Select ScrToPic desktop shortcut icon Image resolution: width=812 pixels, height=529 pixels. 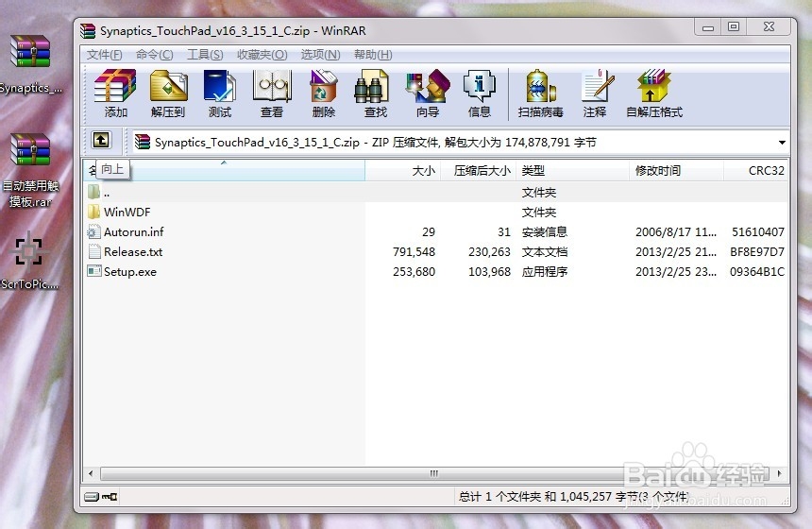click(x=29, y=250)
